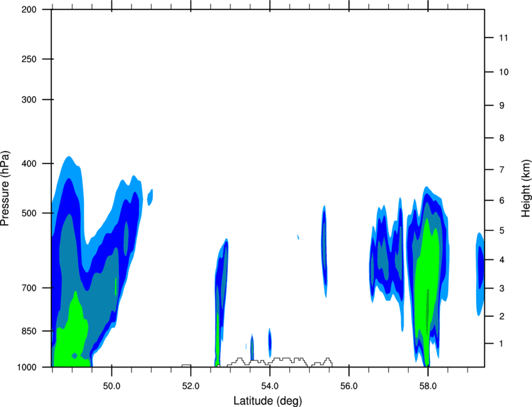Click the 'Pressure (hPa)' axis title
Image resolution: width=532 pixels, height=407 pixels.
5,188
